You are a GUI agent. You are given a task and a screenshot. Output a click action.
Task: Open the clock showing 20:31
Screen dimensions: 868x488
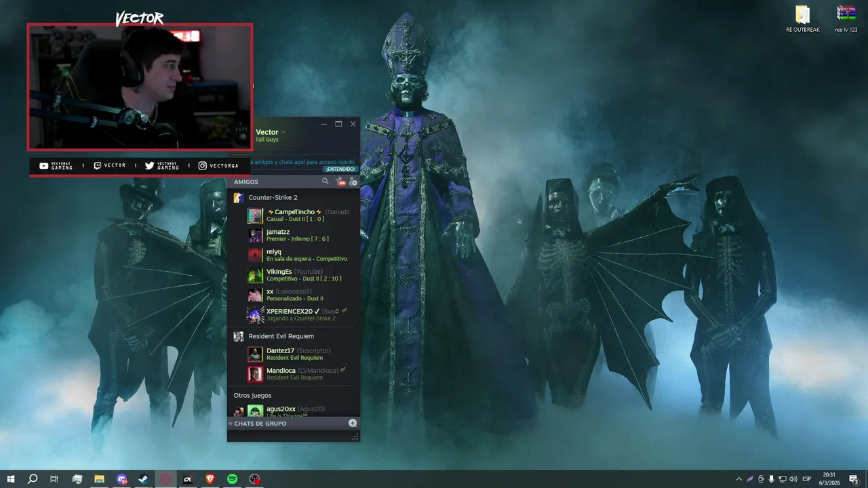[x=829, y=479]
